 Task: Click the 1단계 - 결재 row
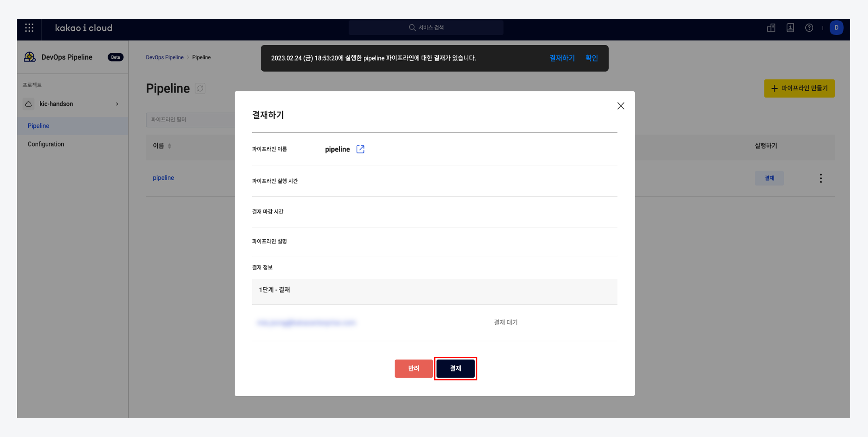pos(434,292)
